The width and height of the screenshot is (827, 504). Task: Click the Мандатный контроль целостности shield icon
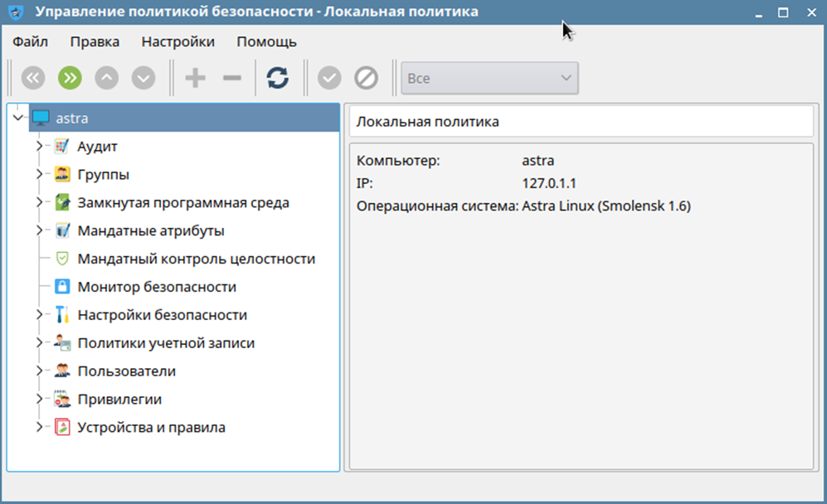[61, 259]
